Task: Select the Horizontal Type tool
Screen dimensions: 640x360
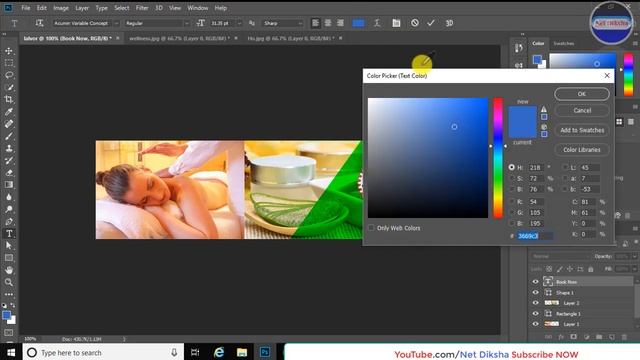Action: coord(9,233)
